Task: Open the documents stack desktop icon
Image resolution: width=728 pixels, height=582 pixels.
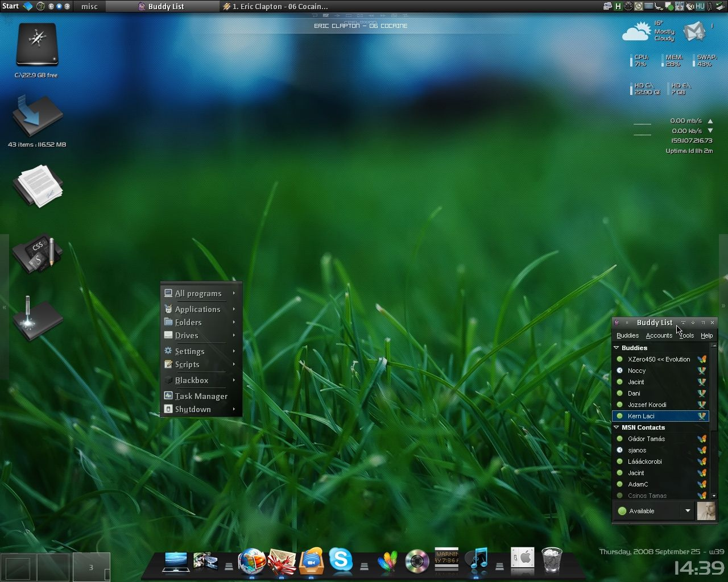Action: pyautogui.click(x=38, y=186)
